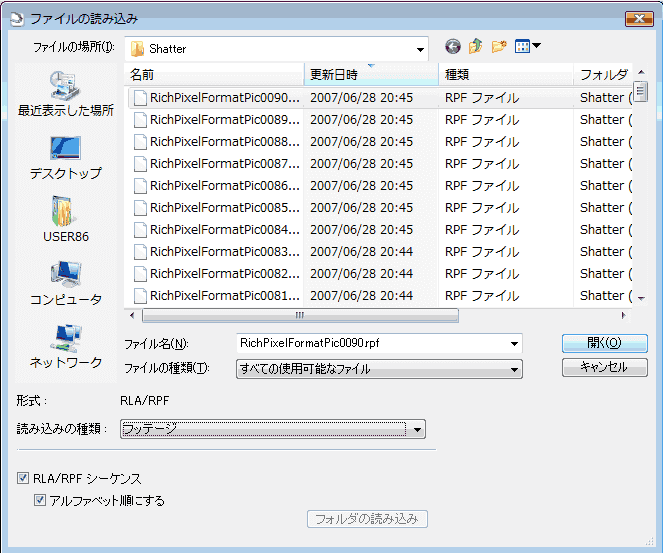Click file icon of RichPixelFormatPic0088
The image size is (663, 553).
pyautogui.click(x=140, y=142)
